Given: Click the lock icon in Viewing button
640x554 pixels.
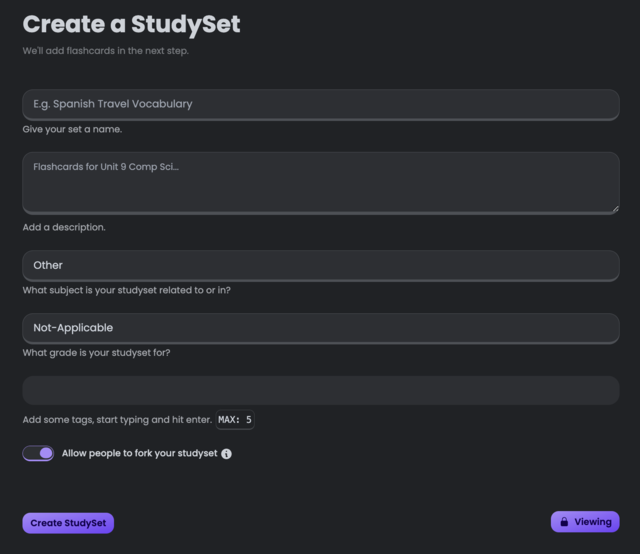Looking at the screenshot, I should pyautogui.click(x=564, y=522).
